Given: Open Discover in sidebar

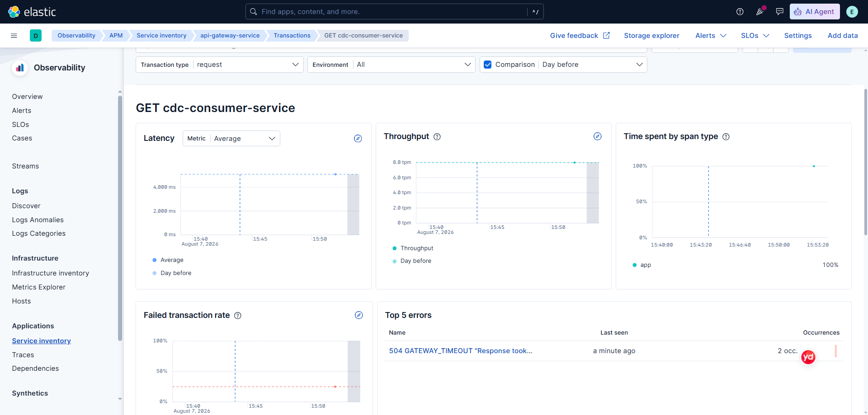Looking at the screenshot, I should click(26, 206).
